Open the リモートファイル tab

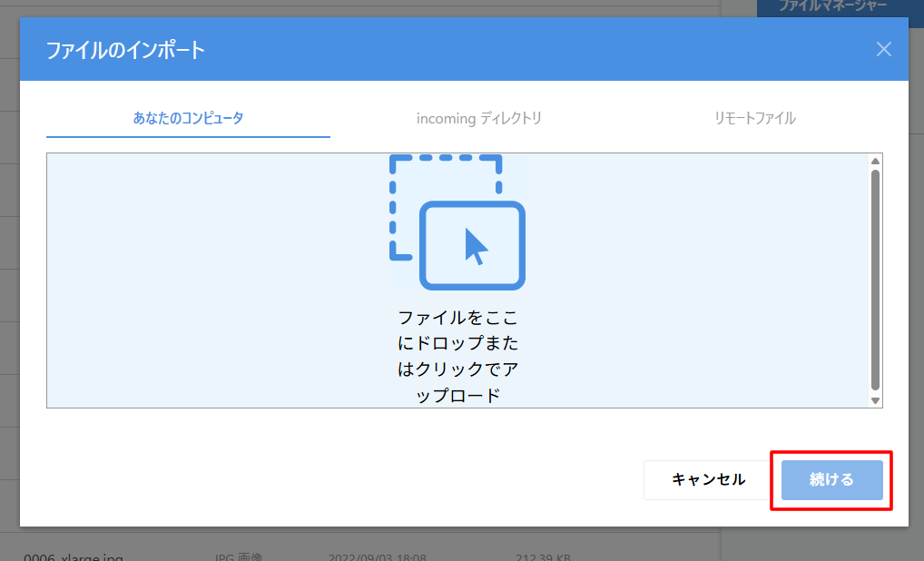tap(755, 118)
